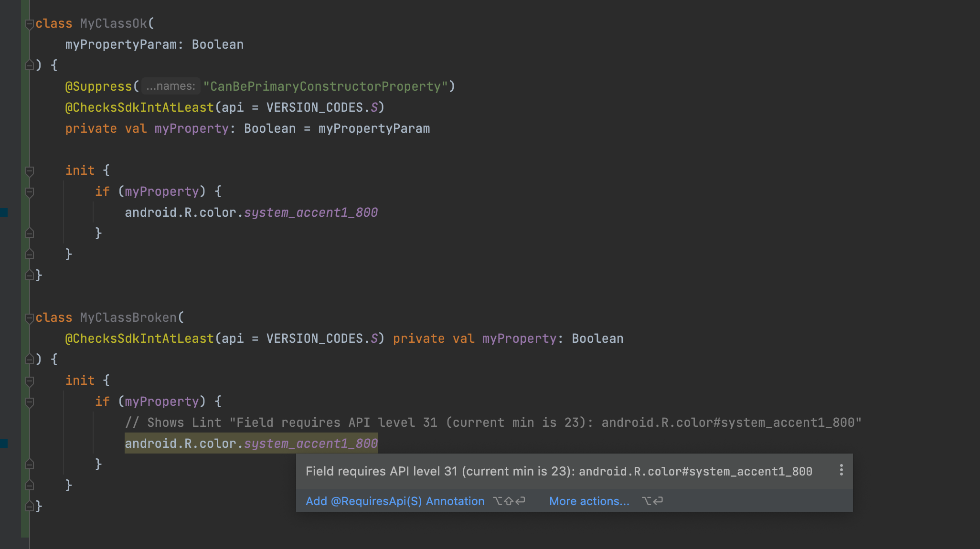Click fold end marker at MyClassOk constructor parenthesis
This screenshot has width=980, height=549.
[x=30, y=65]
